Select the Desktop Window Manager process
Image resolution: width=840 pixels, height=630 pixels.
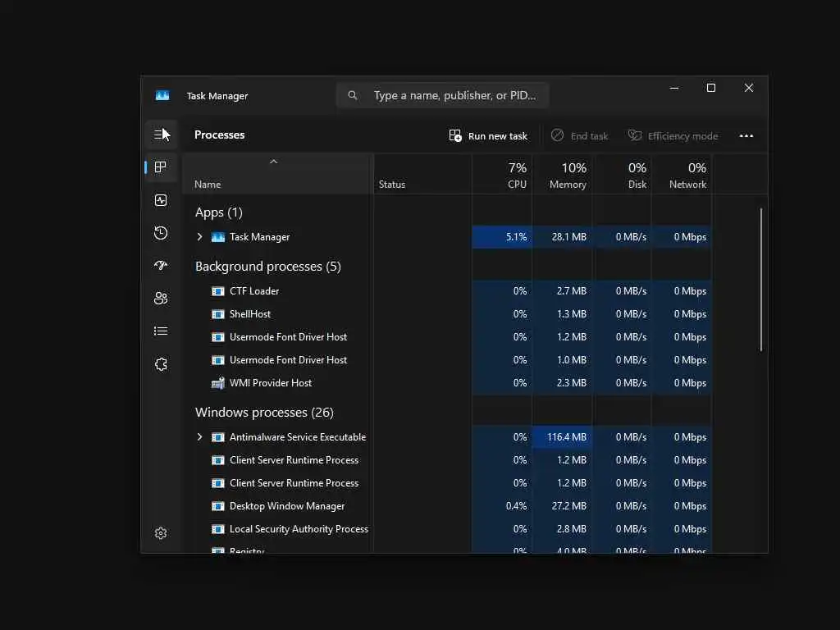(287, 506)
